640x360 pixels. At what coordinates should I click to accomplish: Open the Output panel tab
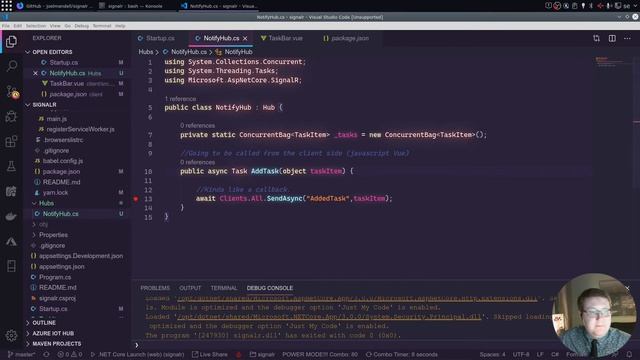point(190,288)
